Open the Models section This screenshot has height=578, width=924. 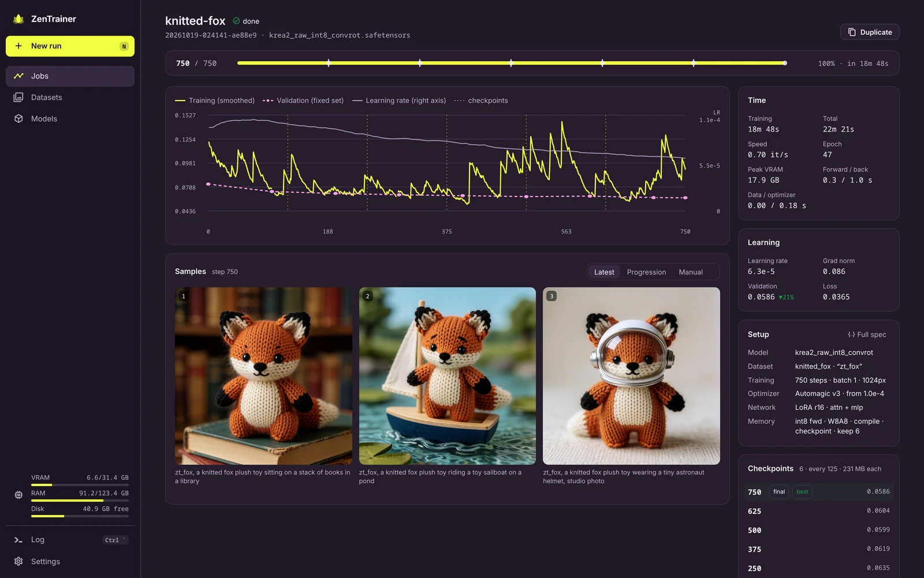pos(70,118)
